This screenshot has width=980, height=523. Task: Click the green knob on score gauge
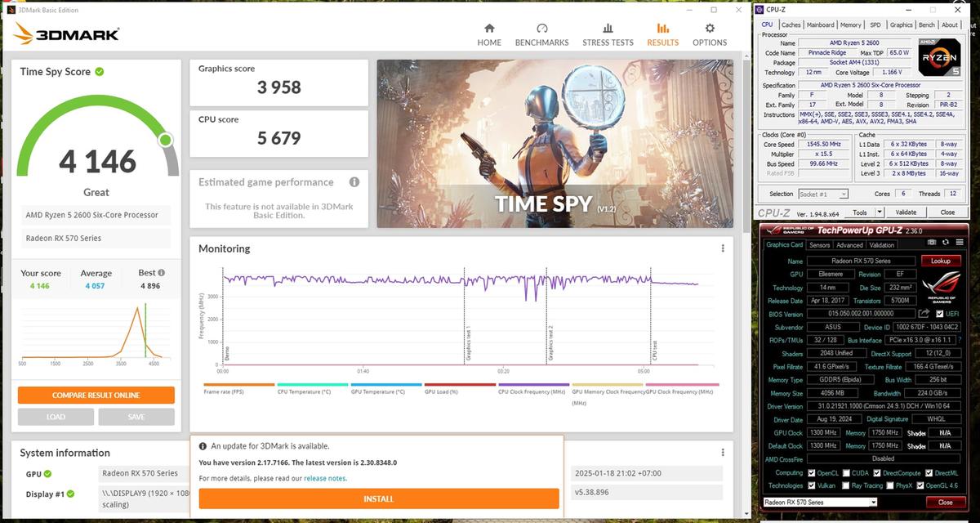pos(166,141)
